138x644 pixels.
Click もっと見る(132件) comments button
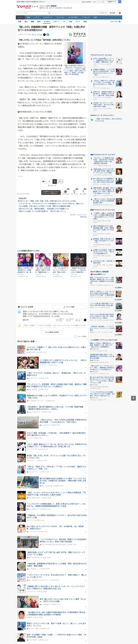[52, 332]
